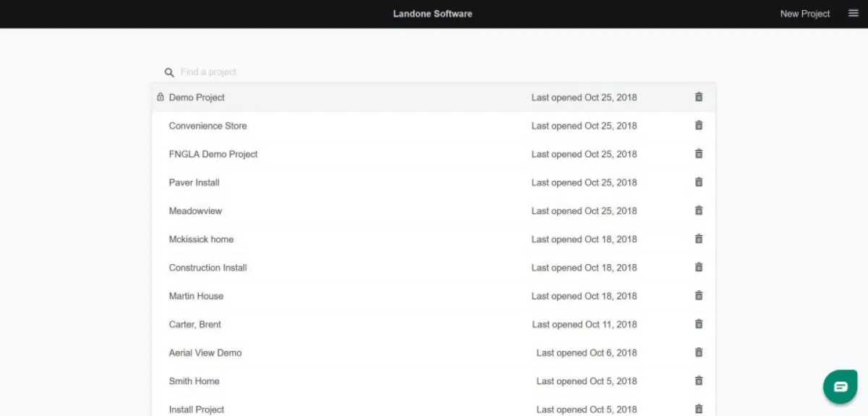
Task: Remove Paver Install using its trash icon
Action: click(x=699, y=182)
